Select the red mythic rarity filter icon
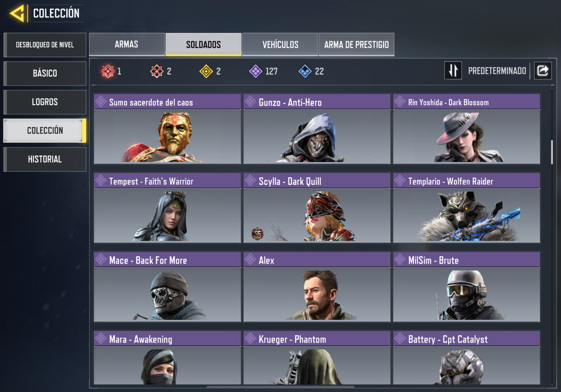 pos(108,71)
